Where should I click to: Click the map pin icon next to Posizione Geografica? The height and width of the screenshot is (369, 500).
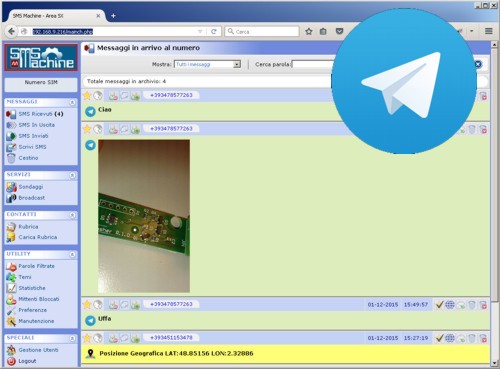pyautogui.click(x=90, y=354)
